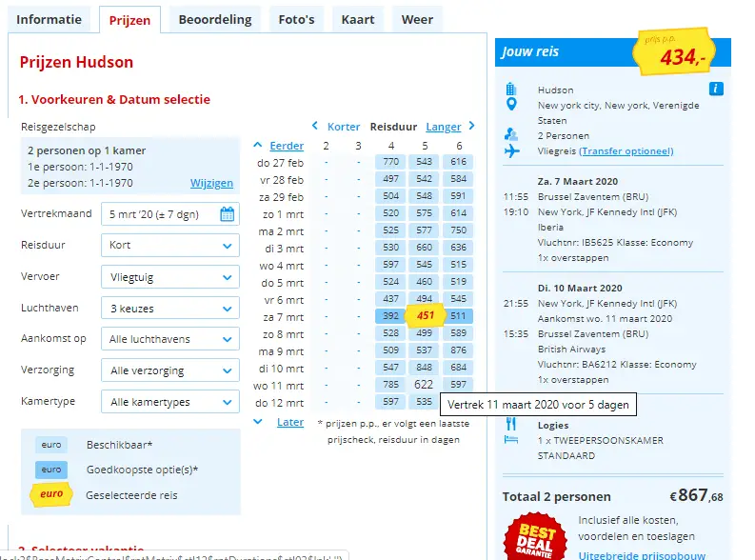Select the 622 price for wo 11 mrt
Image resolution: width=755 pixels, height=560 pixels.
point(424,384)
